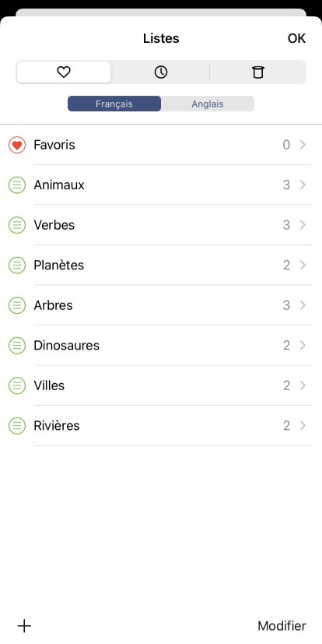322x644 pixels.
Task: Click the green list icon beside Planètes
Action: [17, 266]
